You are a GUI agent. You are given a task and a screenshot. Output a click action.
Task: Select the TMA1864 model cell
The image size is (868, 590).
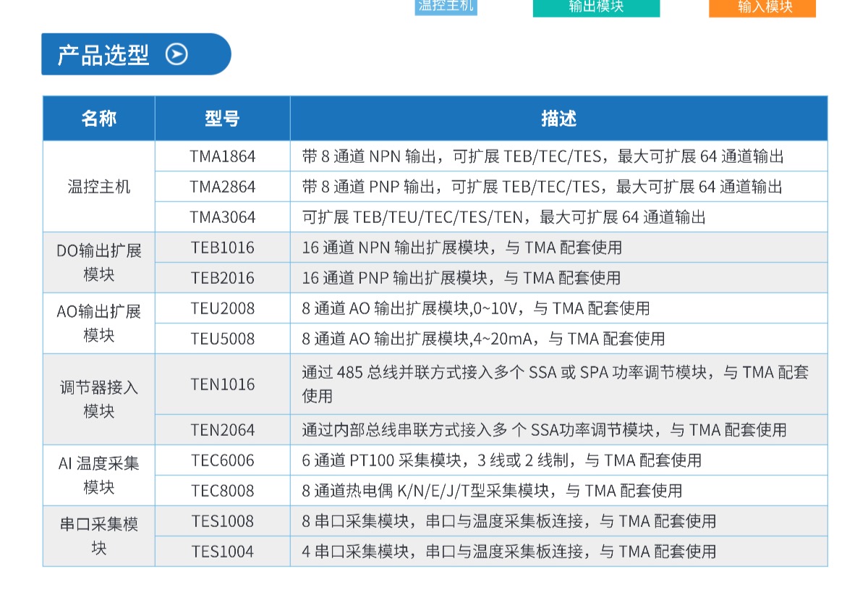click(x=222, y=156)
